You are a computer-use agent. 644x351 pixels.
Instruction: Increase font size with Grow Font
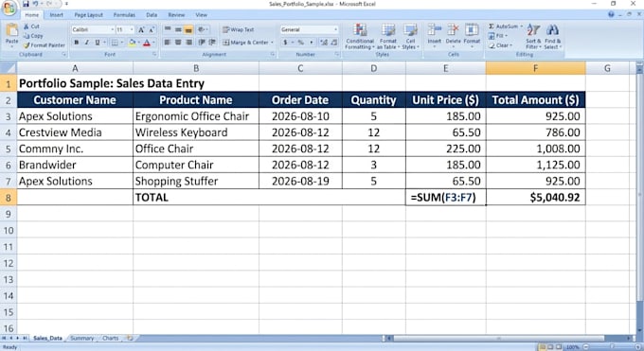click(141, 30)
